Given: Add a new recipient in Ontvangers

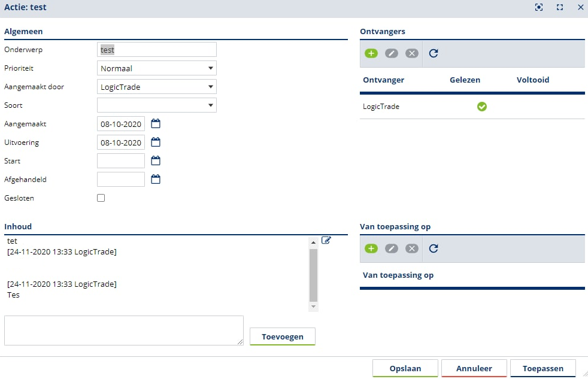Looking at the screenshot, I should click(x=371, y=53).
